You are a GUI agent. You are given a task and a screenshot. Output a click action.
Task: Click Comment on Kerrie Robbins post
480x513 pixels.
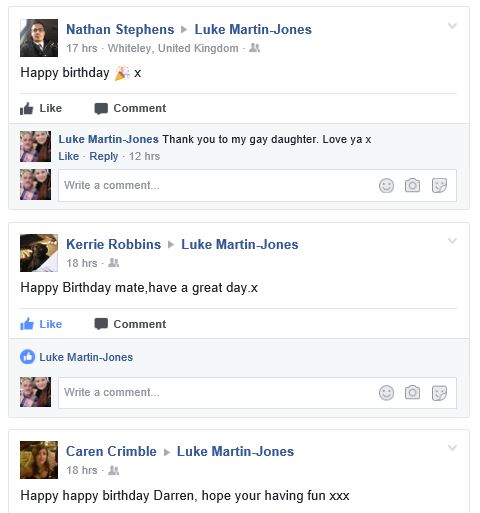[x=130, y=324]
